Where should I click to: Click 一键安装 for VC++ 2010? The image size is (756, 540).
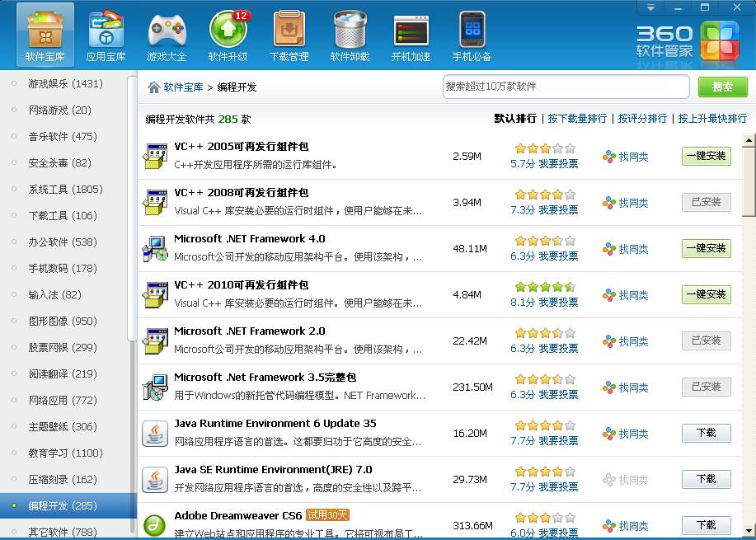(707, 294)
